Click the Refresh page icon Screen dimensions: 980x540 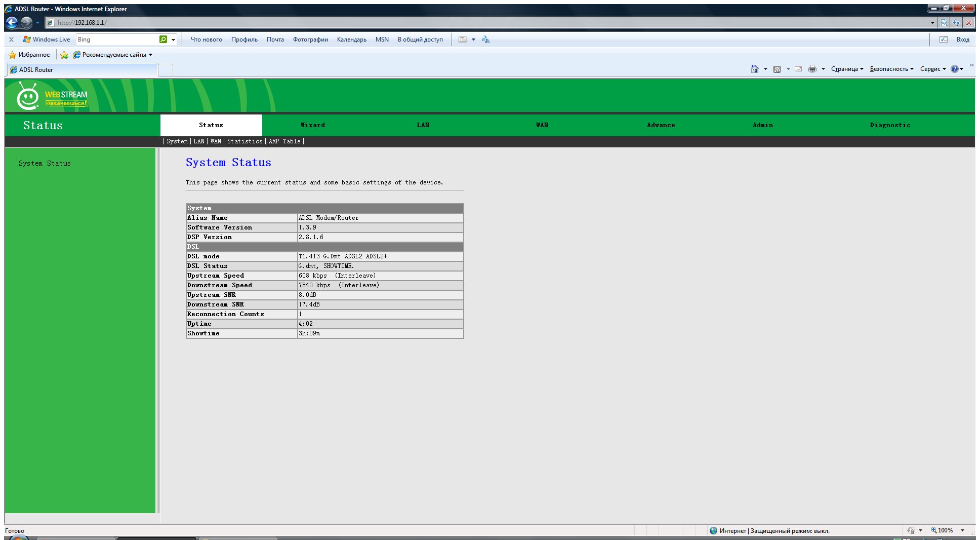pos(956,23)
